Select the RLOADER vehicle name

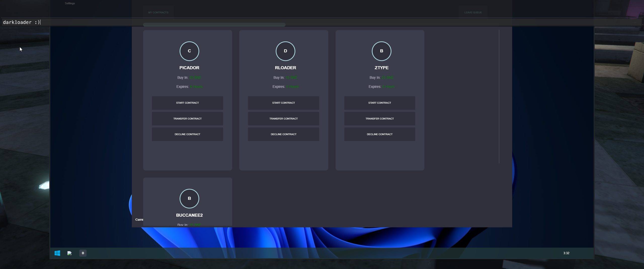click(x=285, y=68)
